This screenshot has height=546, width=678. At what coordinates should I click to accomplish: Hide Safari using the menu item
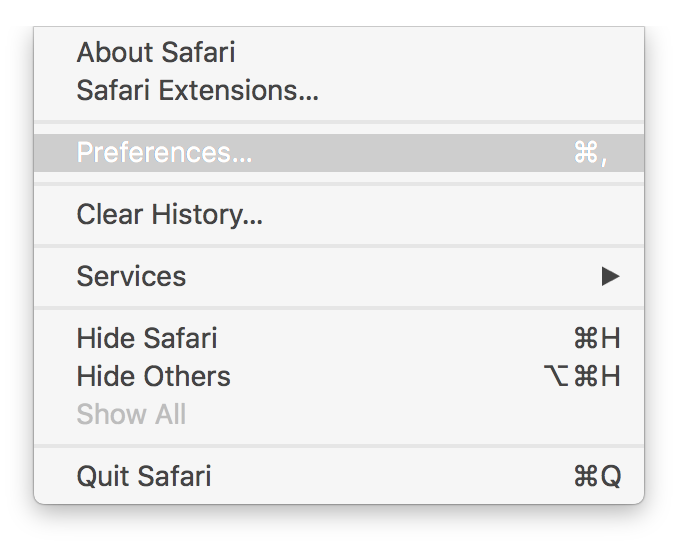[146, 339]
